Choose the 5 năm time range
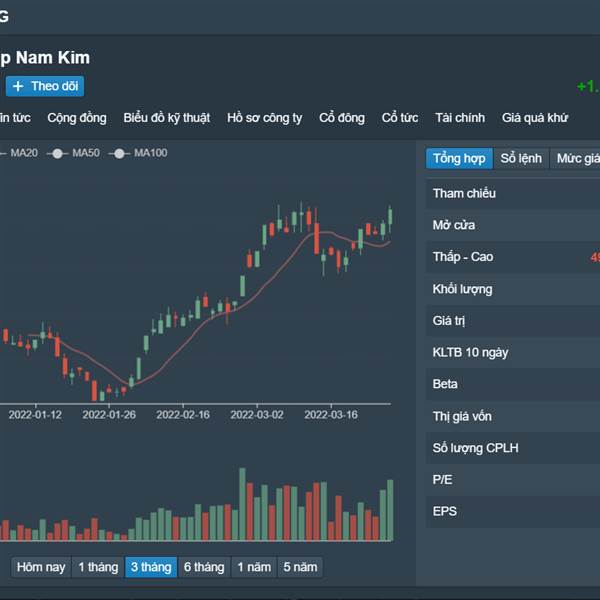Viewport: 600px width, 600px height. pos(300,567)
